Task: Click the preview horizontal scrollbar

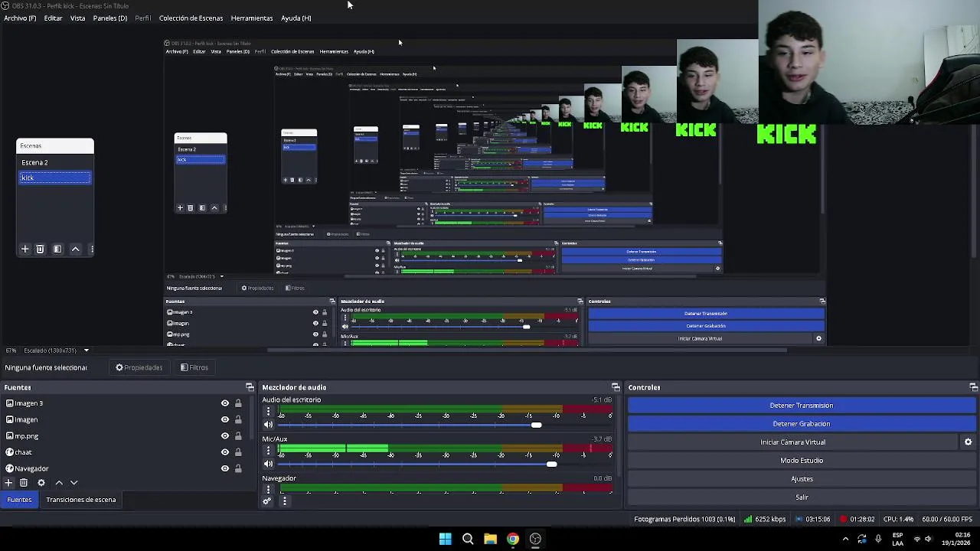Action: 528,350
